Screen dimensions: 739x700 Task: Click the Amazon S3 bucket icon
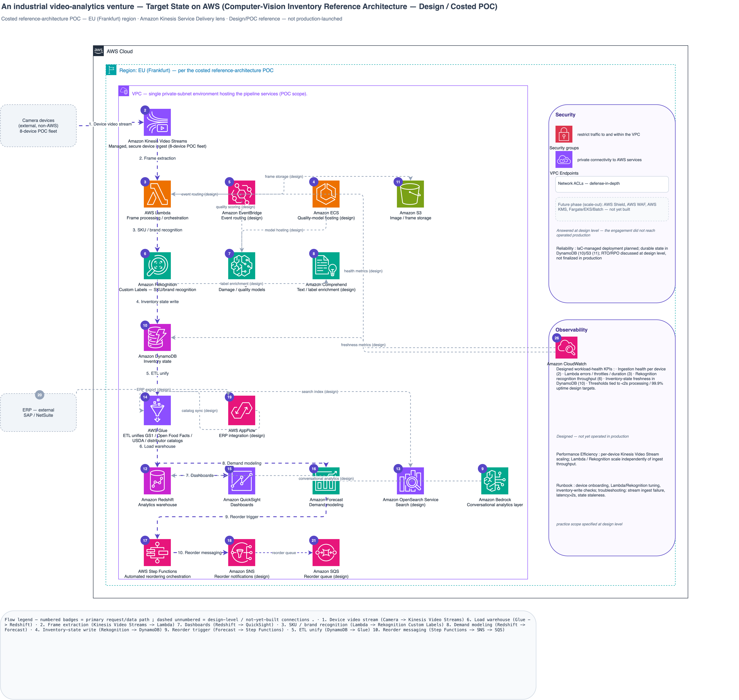[x=410, y=194]
